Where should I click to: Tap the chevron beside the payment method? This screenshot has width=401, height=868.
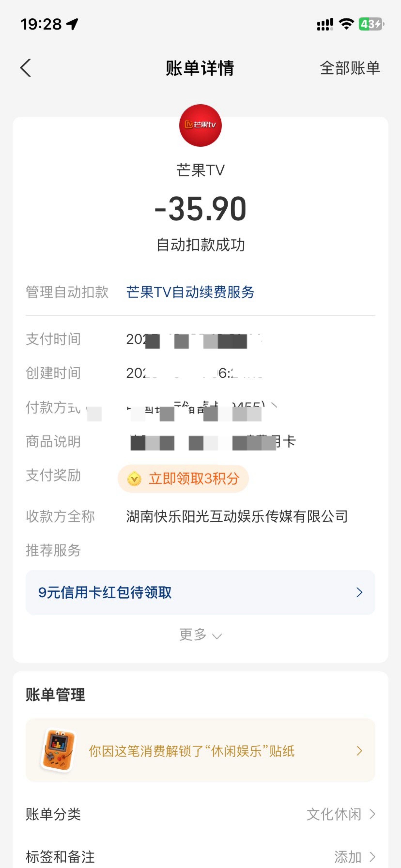(274, 406)
